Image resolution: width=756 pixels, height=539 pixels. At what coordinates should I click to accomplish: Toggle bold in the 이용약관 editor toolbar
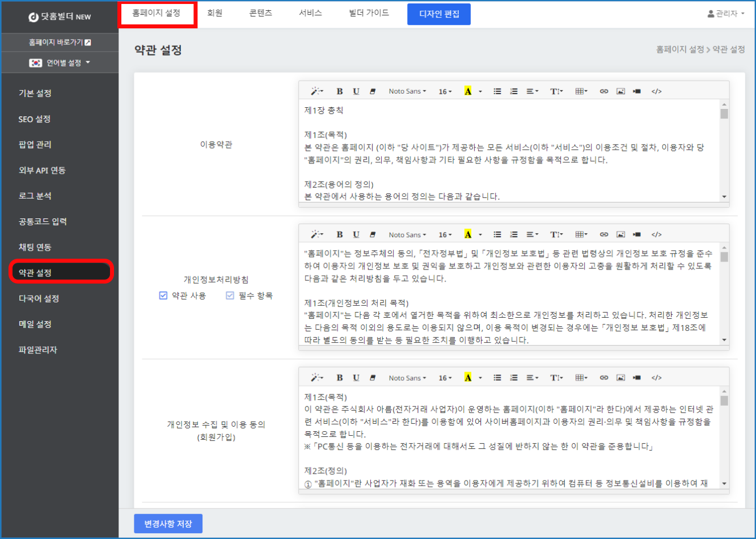(x=339, y=91)
